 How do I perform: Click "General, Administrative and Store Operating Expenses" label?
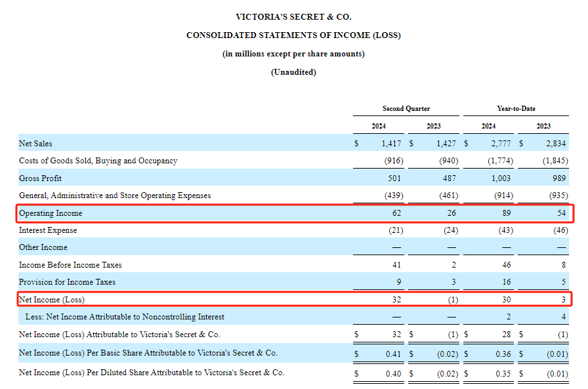tap(115, 195)
